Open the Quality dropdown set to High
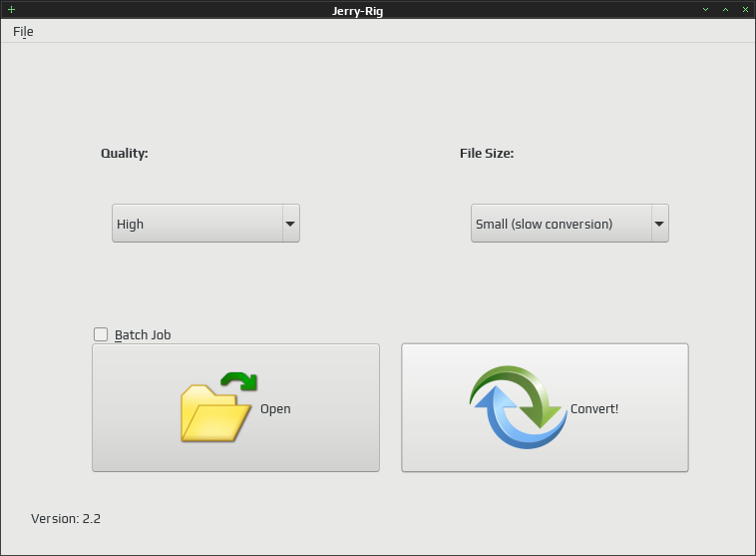The image size is (756, 556). click(205, 224)
